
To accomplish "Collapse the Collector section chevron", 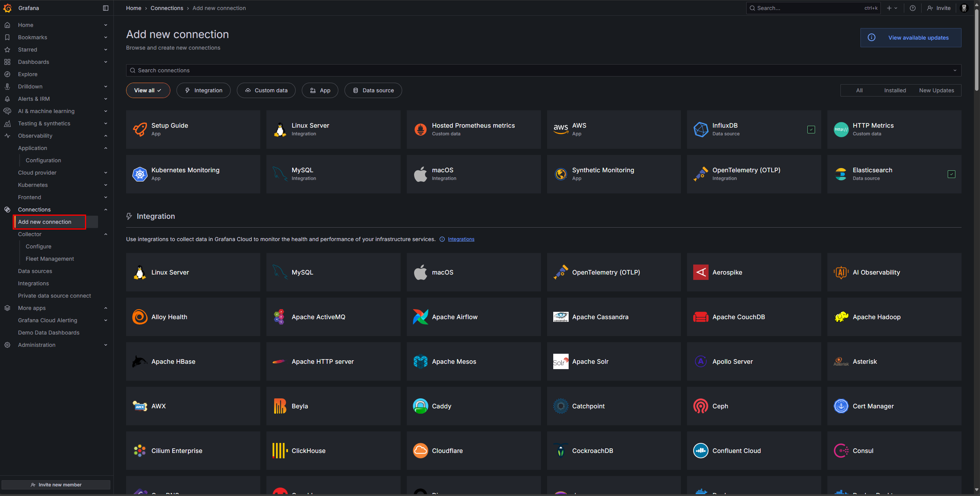I will (x=106, y=234).
